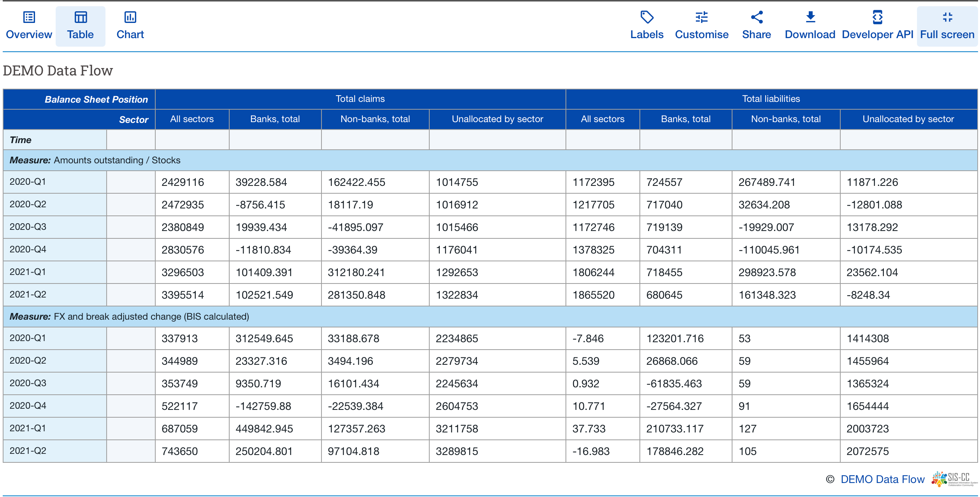
Task: Open the Overview view icon
Action: (x=29, y=17)
